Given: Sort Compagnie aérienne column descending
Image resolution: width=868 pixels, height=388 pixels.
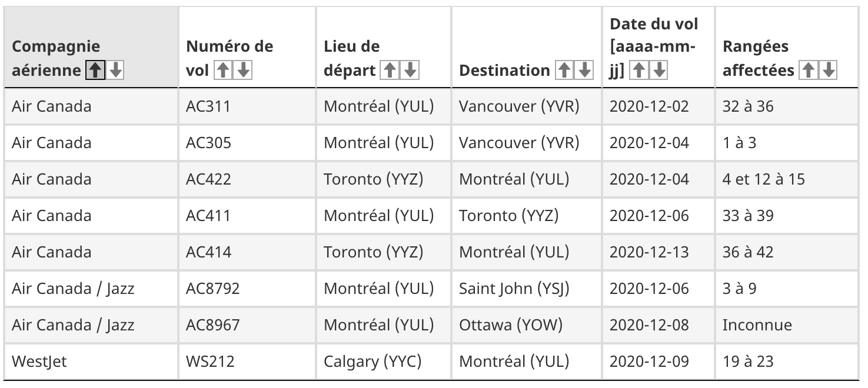Looking at the screenshot, I should point(116,71).
